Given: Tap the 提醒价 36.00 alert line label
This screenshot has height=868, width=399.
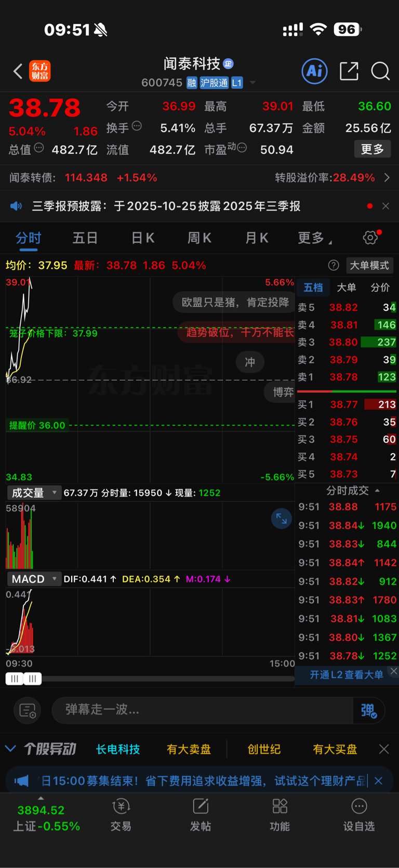Looking at the screenshot, I should pyautogui.click(x=37, y=425).
